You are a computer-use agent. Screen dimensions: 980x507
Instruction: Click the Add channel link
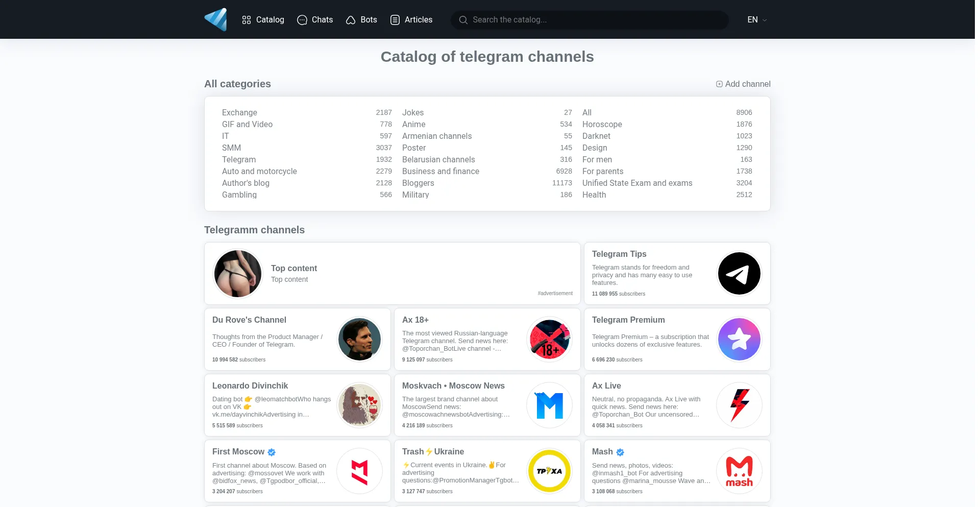pos(743,84)
